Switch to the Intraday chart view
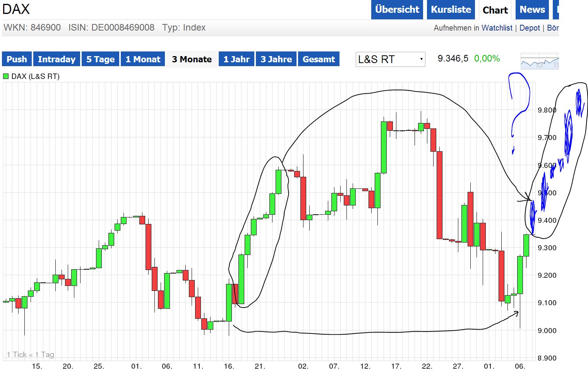The image size is (588, 371). 57,59
